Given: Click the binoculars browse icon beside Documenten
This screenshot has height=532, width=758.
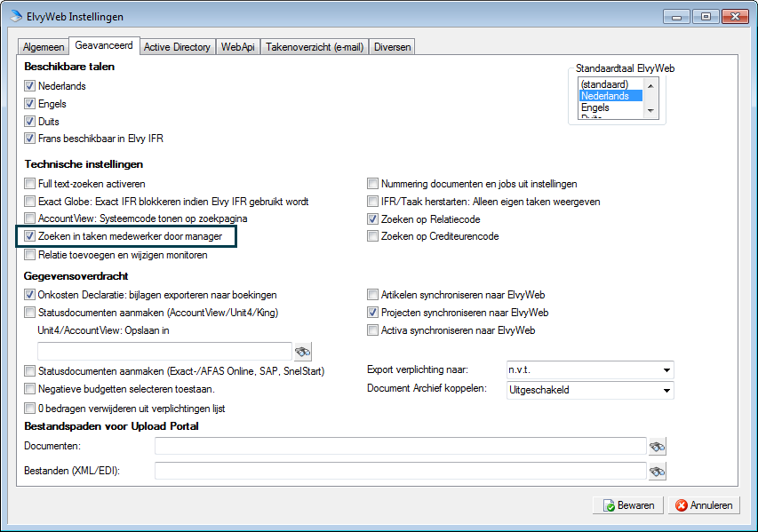Looking at the screenshot, I should point(657,447).
